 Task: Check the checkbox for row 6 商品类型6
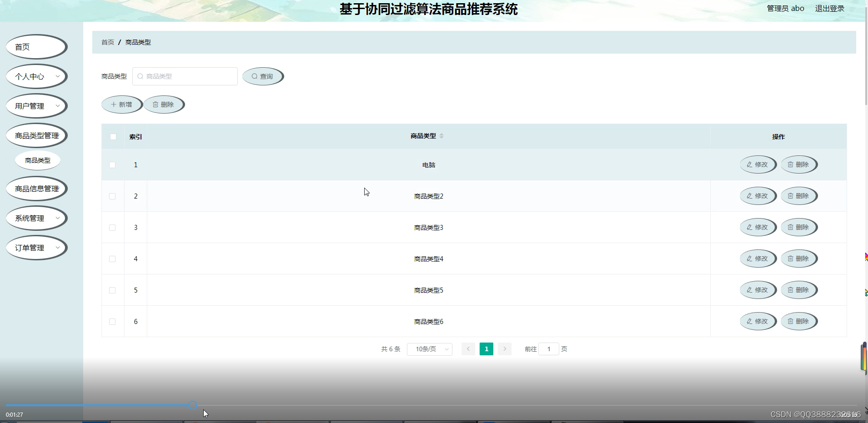pos(112,322)
